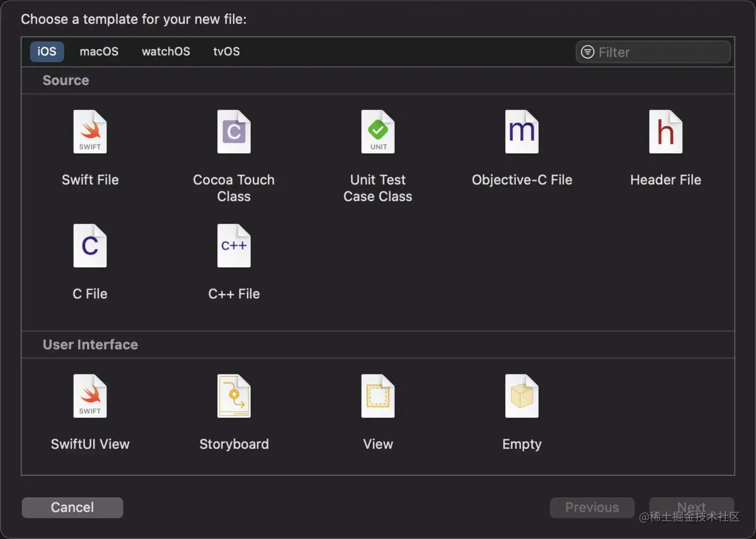Focus the Filter text field
This screenshot has width=756, height=539.
661,52
